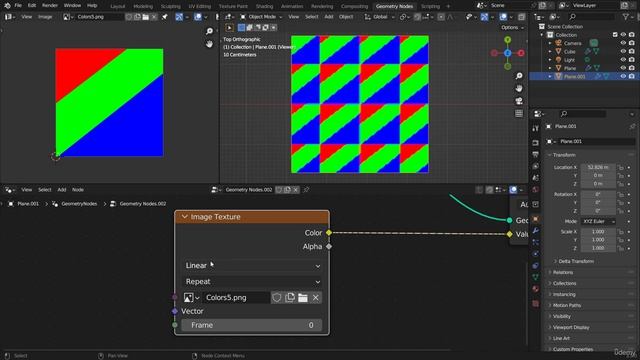Hide the Plane object in the outliner
The image size is (640, 360).
(x=623, y=68)
